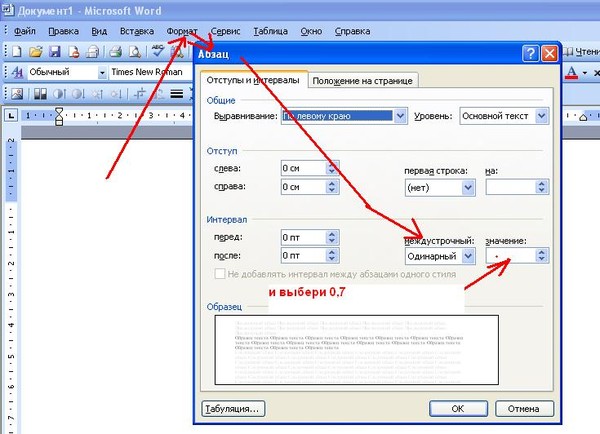Open the Файл menu
Viewport: 600px width, 434px height.
[x=25, y=31]
